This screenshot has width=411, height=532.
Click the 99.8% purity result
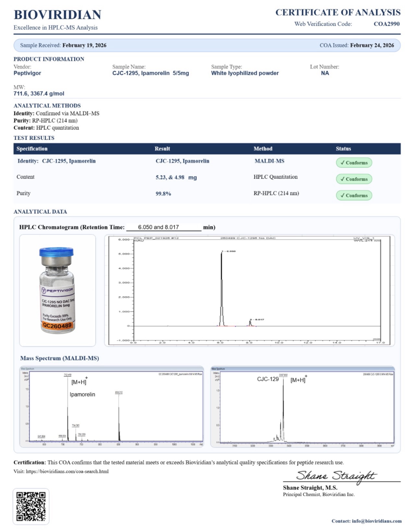[163, 194]
